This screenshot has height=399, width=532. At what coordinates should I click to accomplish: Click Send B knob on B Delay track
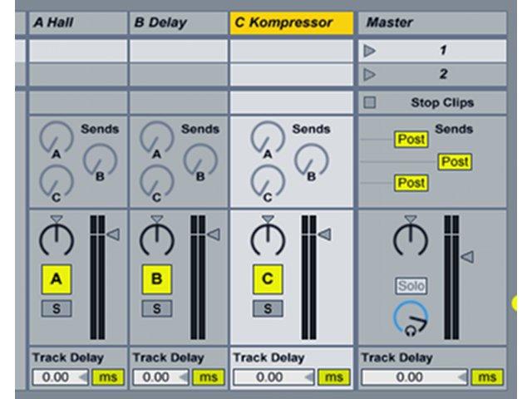200,160
